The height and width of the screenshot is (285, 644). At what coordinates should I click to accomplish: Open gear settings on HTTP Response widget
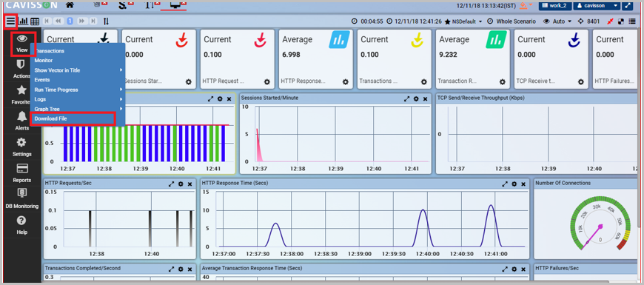point(346,81)
